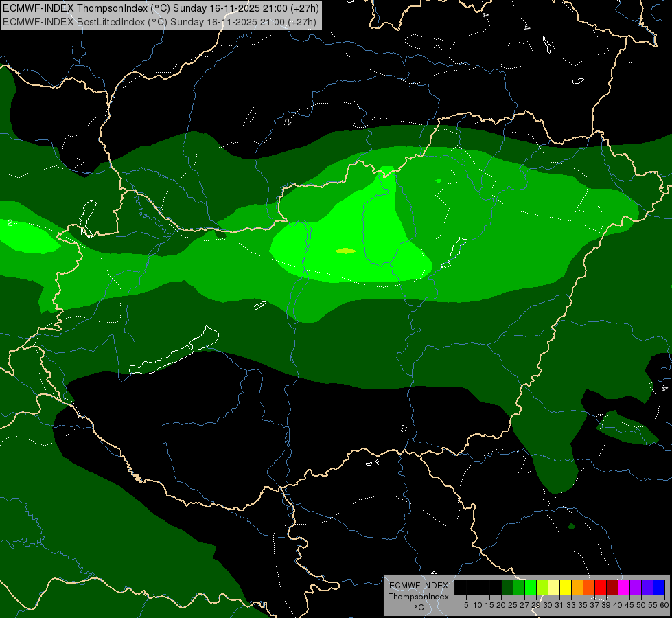Click the legend tick value 29
The image size is (672, 618).
[x=535, y=605]
